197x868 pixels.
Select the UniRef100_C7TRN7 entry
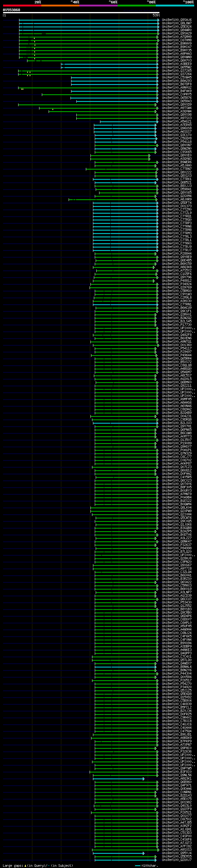(177, 169)
